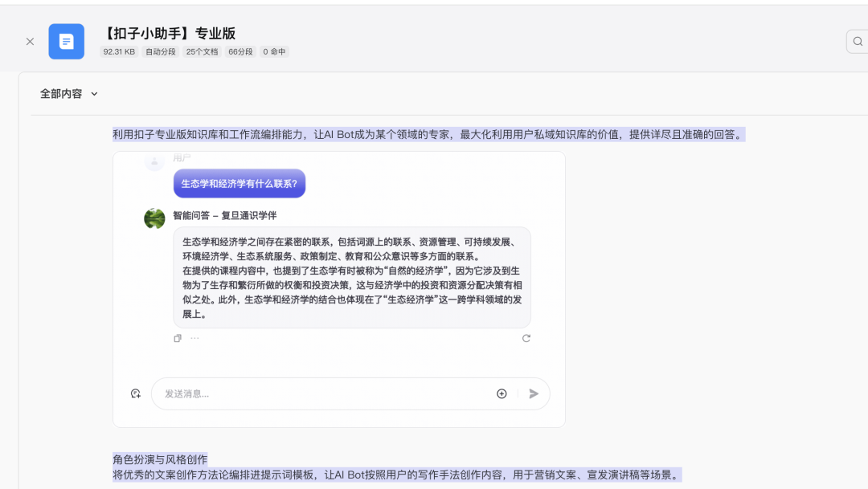868x489 pixels.
Task: Click the 发送消息 input field
Action: (321, 393)
